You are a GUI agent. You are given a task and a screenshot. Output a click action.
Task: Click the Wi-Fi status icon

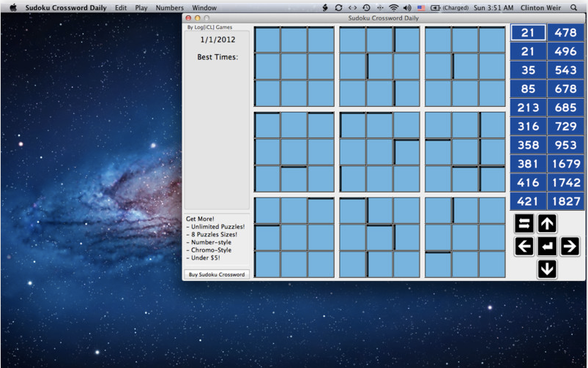pos(393,7)
